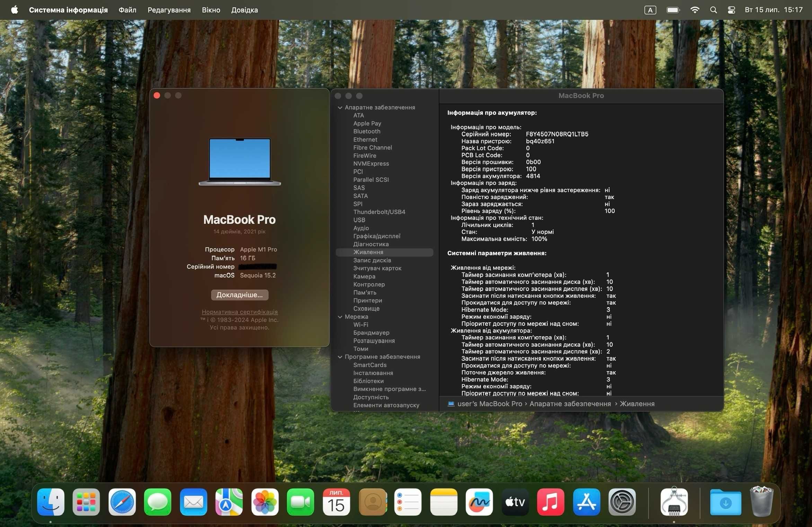Open Finder from the Dock
The image size is (812, 527).
51,502
